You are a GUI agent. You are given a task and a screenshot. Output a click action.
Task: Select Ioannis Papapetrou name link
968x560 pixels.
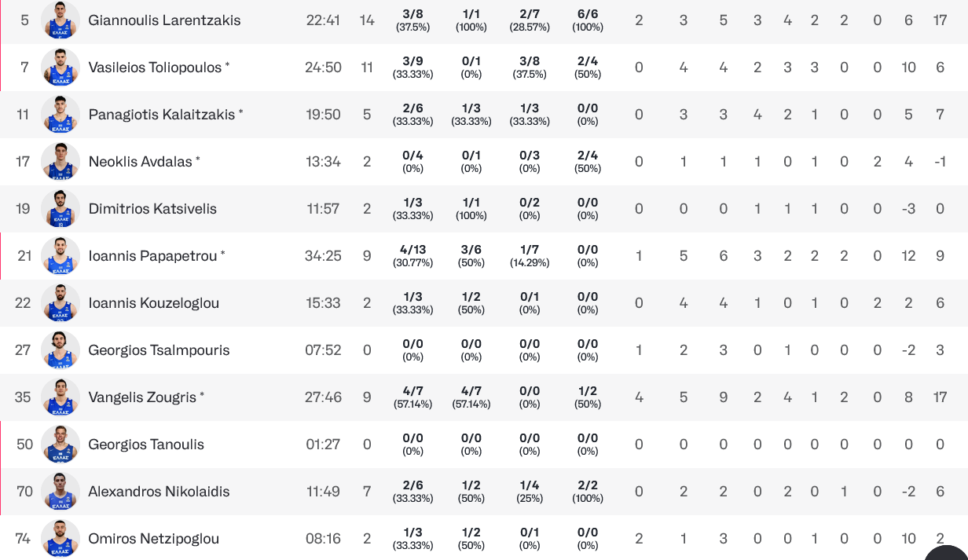pos(152,256)
